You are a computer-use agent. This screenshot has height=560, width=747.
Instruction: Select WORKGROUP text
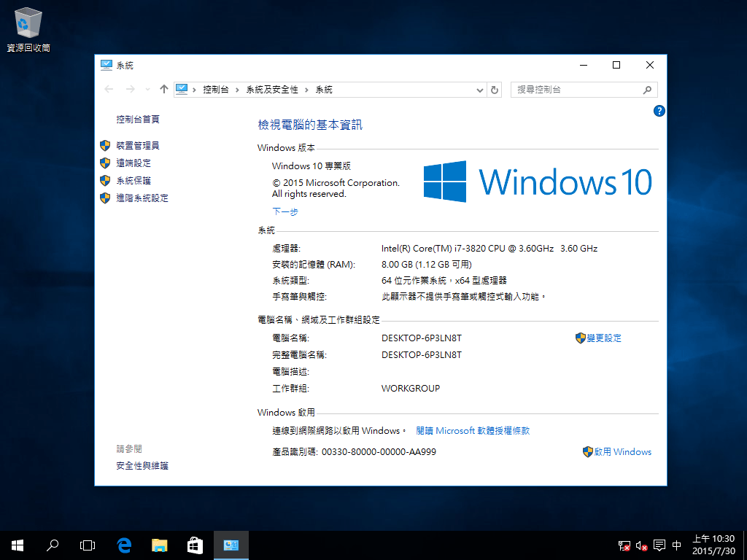coord(411,389)
